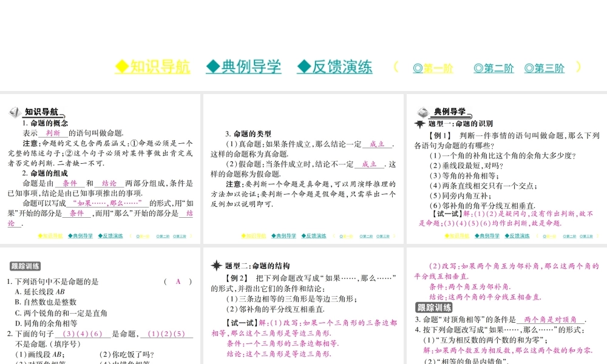Click small 第二阶 link in the 命题的概念 slide
Image resolution: width=607 pixels, height=364 pixels.
point(163,237)
